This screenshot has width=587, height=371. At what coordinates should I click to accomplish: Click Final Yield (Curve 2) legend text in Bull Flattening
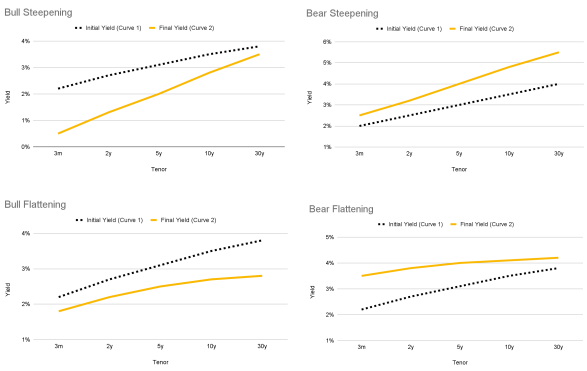[188, 220]
